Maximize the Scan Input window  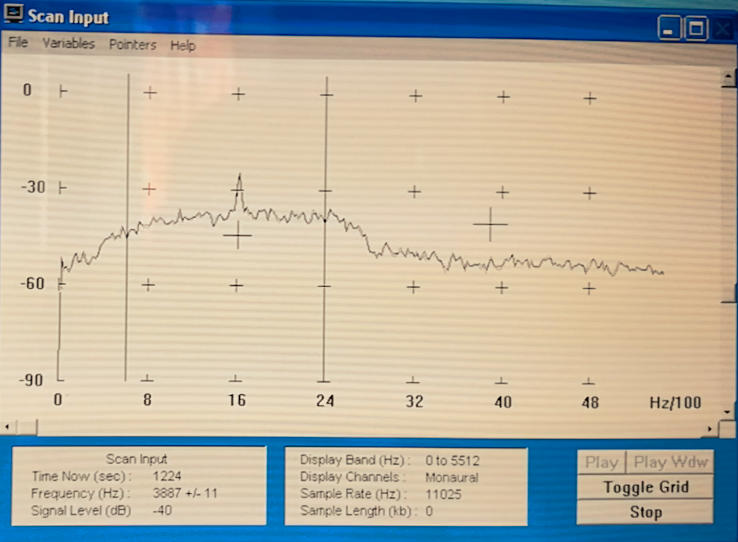click(696, 29)
